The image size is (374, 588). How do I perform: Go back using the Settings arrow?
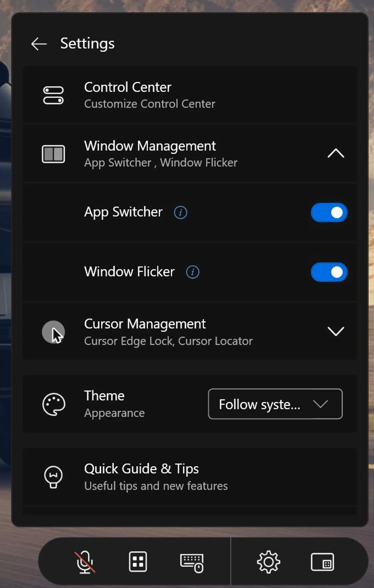point(39,44)
